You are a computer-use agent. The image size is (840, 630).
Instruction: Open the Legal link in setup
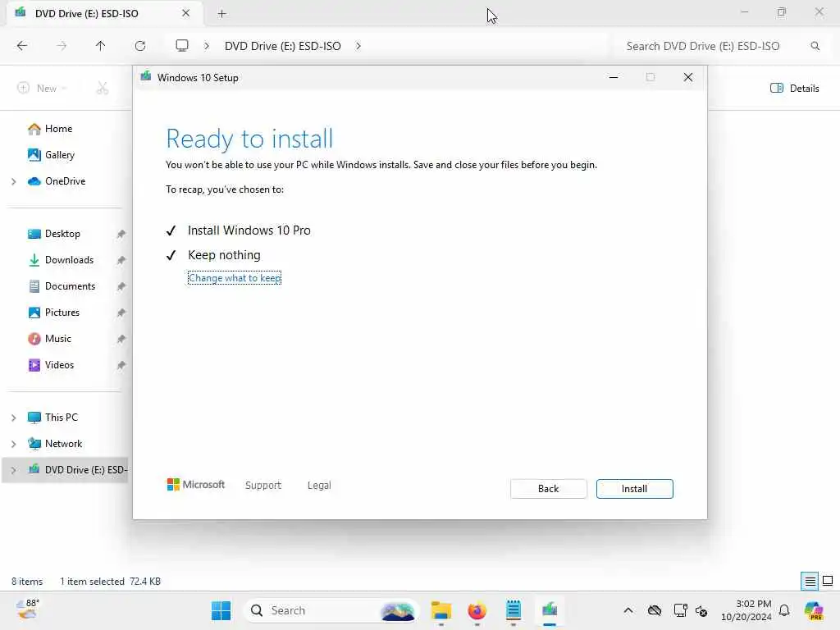319,486
